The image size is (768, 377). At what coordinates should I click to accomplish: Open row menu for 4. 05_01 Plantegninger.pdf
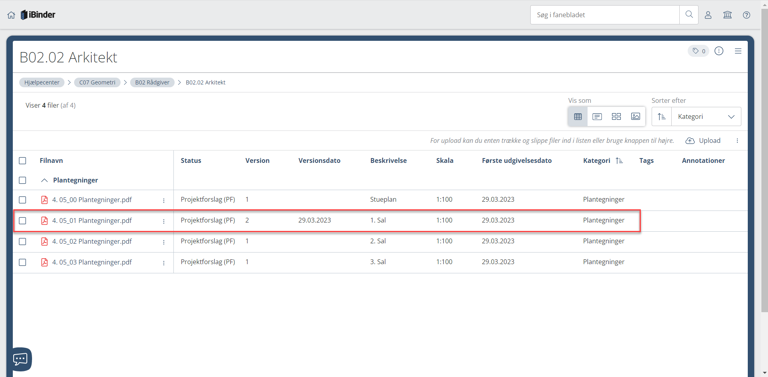point(164,221)
